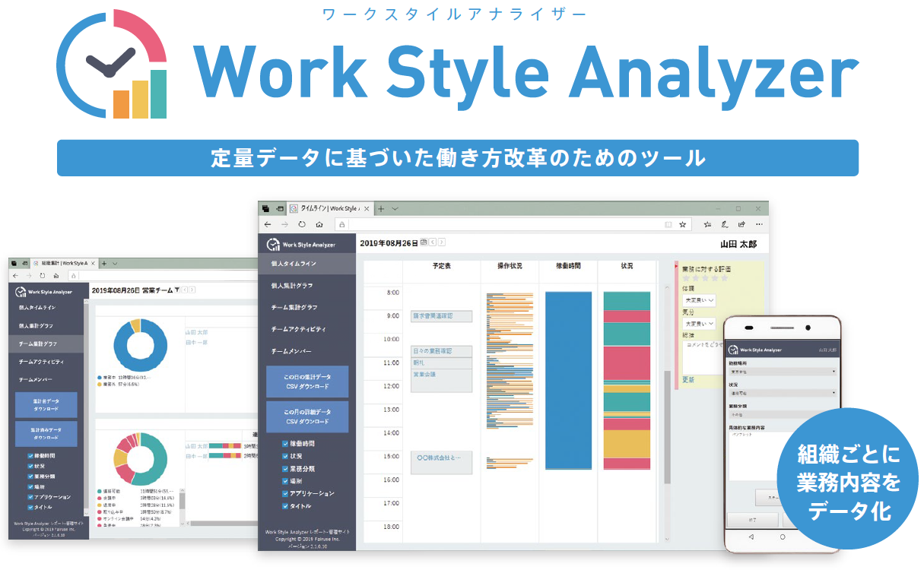Open 状況 dropdown on the phone

783,394
